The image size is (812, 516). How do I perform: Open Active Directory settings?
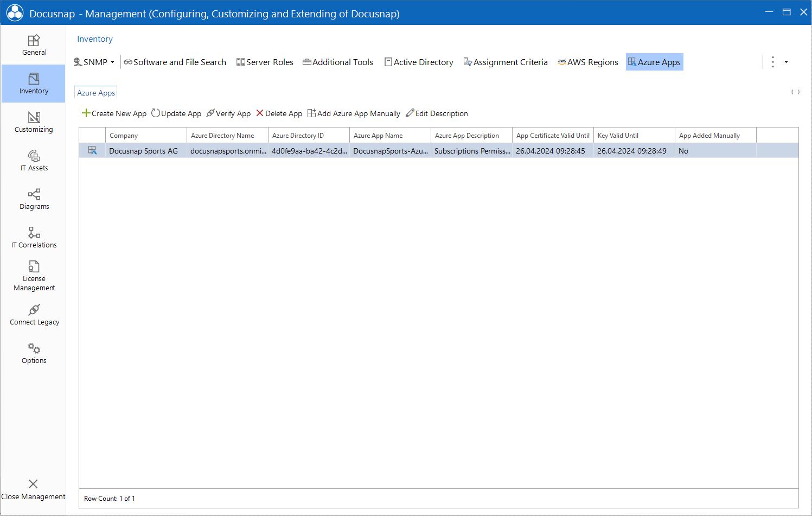(419, 62)
